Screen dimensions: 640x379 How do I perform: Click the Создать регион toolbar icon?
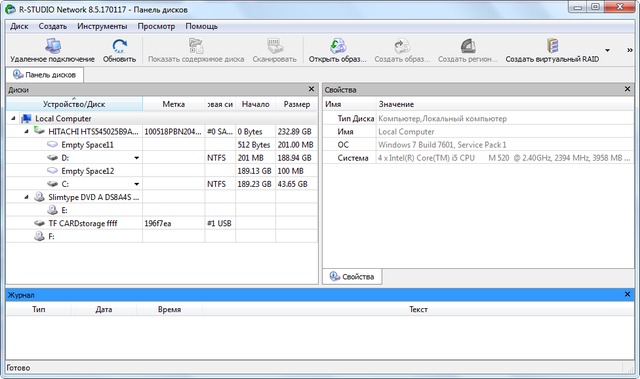pyautogui.click(x=468, y=46)
